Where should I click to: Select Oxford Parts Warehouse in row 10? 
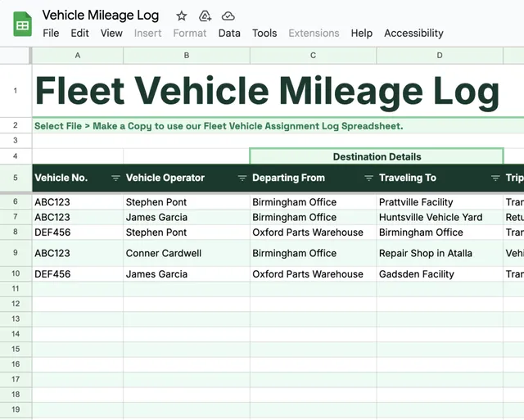[313, 274]
